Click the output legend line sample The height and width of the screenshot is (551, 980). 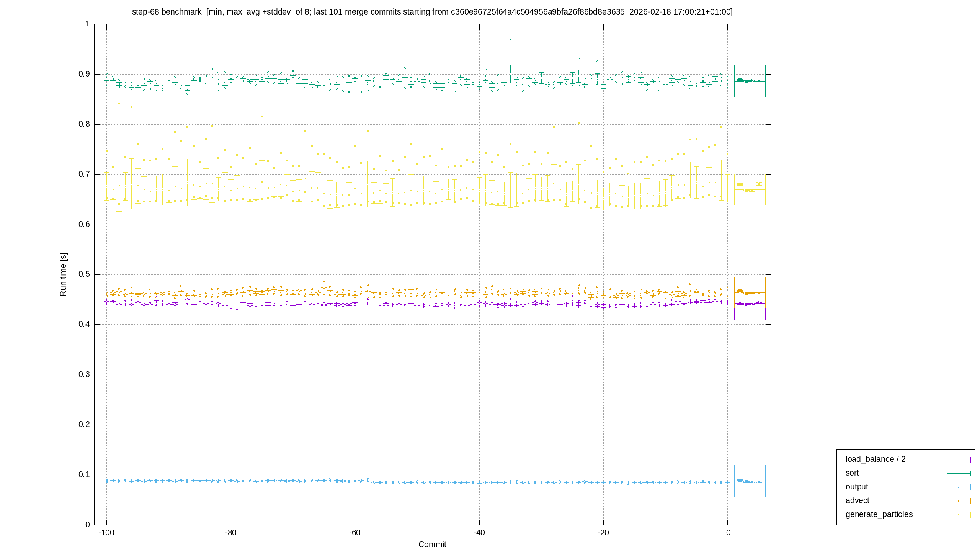pyautogui.click(x=959, y=487)
